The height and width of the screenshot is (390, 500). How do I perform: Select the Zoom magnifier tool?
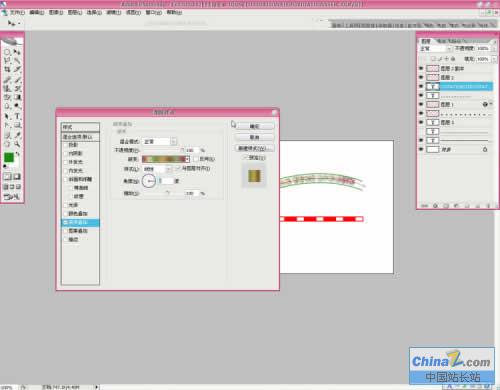(x=17, y=144)
